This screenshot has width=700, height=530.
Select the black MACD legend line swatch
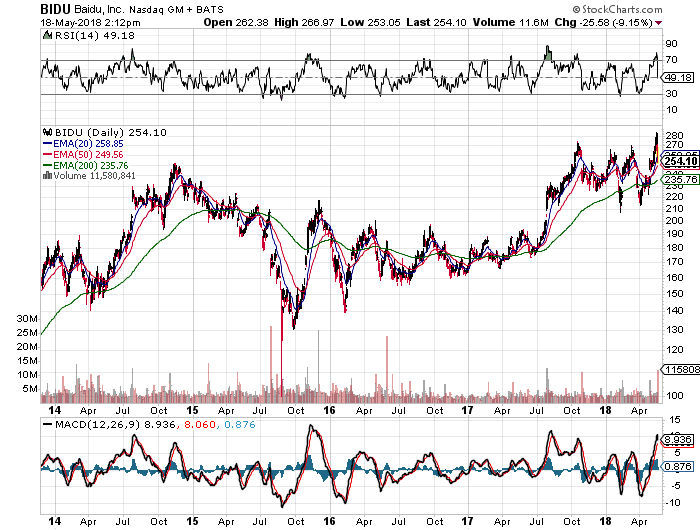[47, 424]
